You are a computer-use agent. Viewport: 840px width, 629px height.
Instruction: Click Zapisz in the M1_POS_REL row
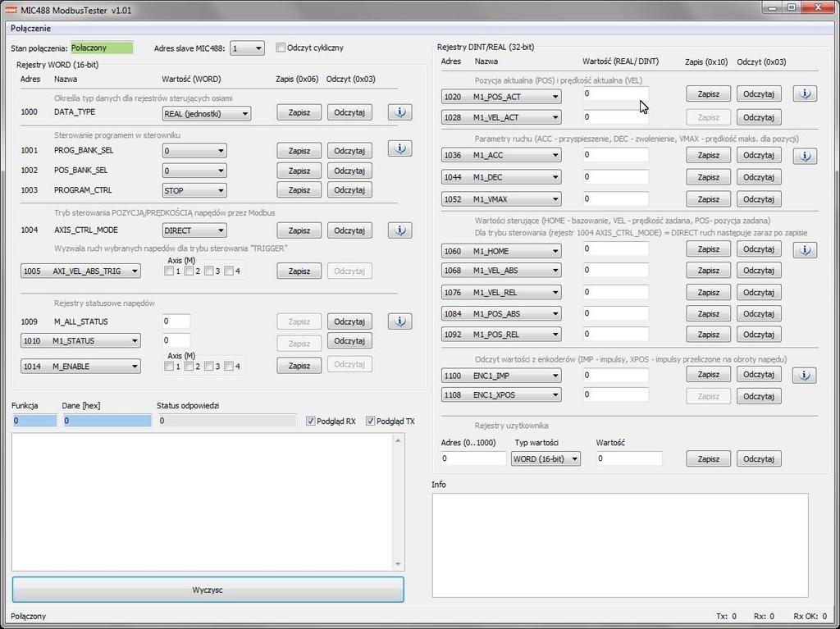[x=708, y=335]
